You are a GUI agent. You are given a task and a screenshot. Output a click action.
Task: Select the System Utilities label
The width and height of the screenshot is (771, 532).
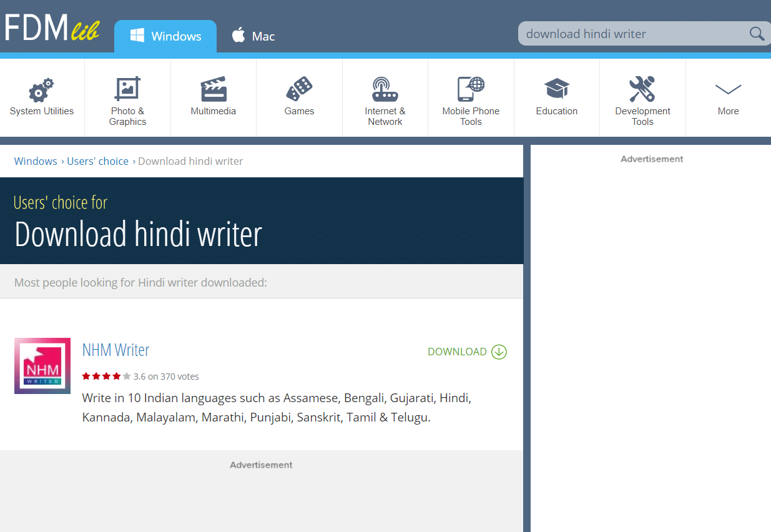click(x=42, y=111)
